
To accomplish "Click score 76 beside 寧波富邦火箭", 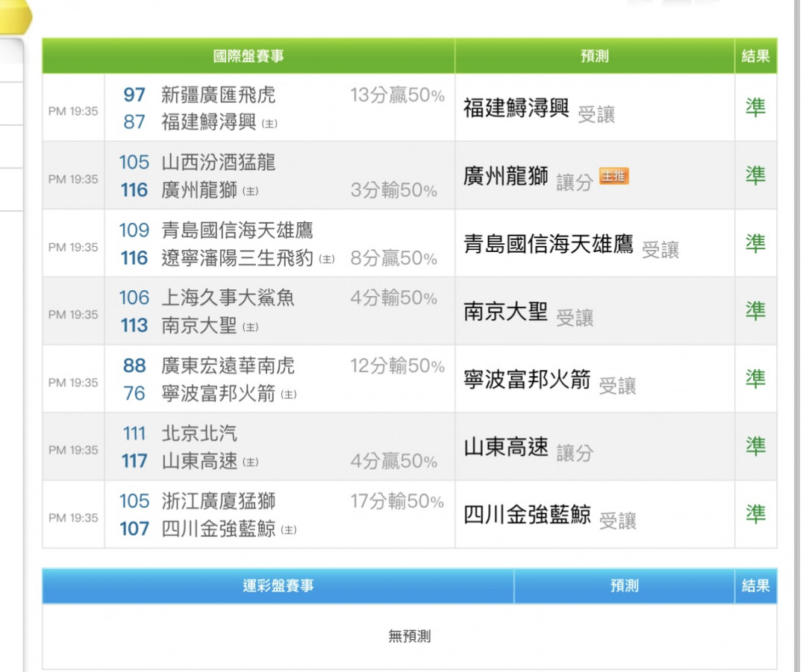I will point(134,394).
